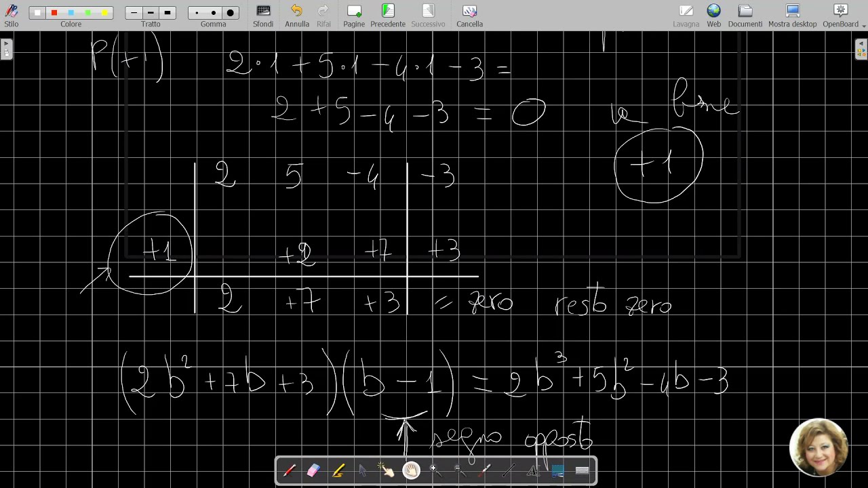Go to the Successivo page
Viewport: 868px width, 488px height.
[428, 15]
